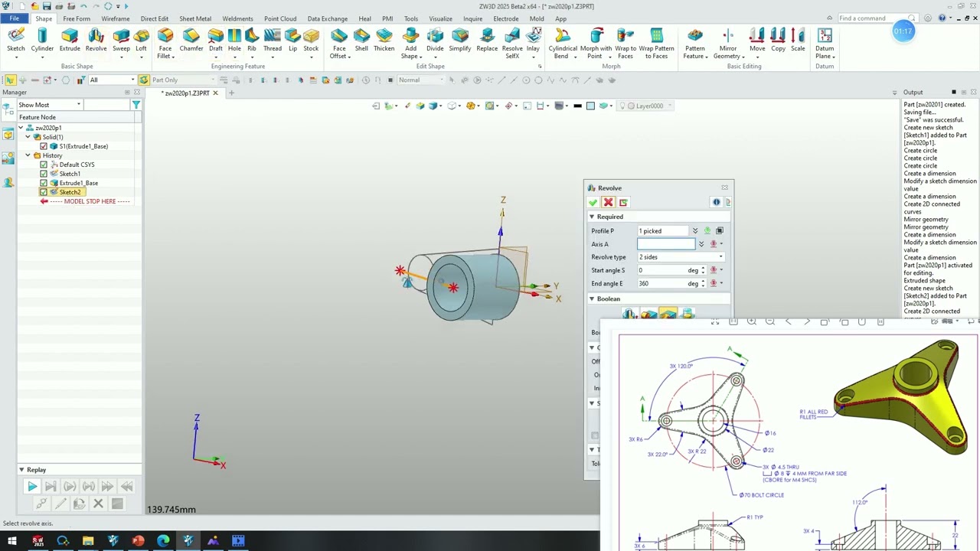This screenshot has width=980, height=551.
Task: Open the Resolve SelfX tool
Action: coord(512,44)
